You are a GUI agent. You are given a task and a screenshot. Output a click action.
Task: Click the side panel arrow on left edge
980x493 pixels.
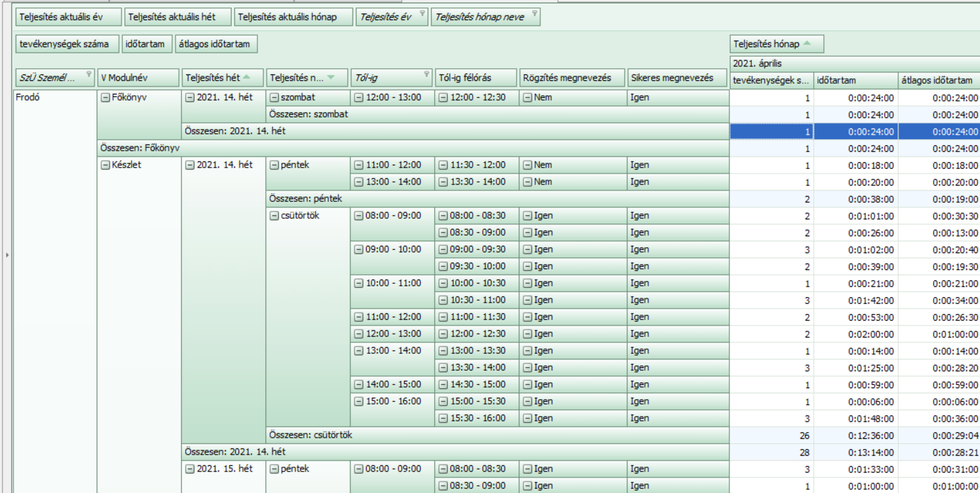tap(7, 255)
